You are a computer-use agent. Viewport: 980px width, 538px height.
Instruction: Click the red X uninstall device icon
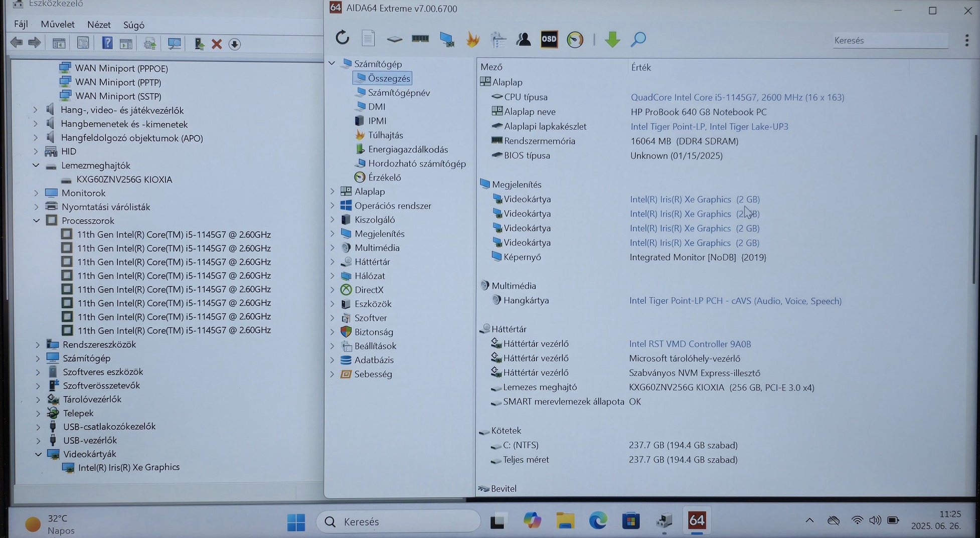tap(217, 44)
